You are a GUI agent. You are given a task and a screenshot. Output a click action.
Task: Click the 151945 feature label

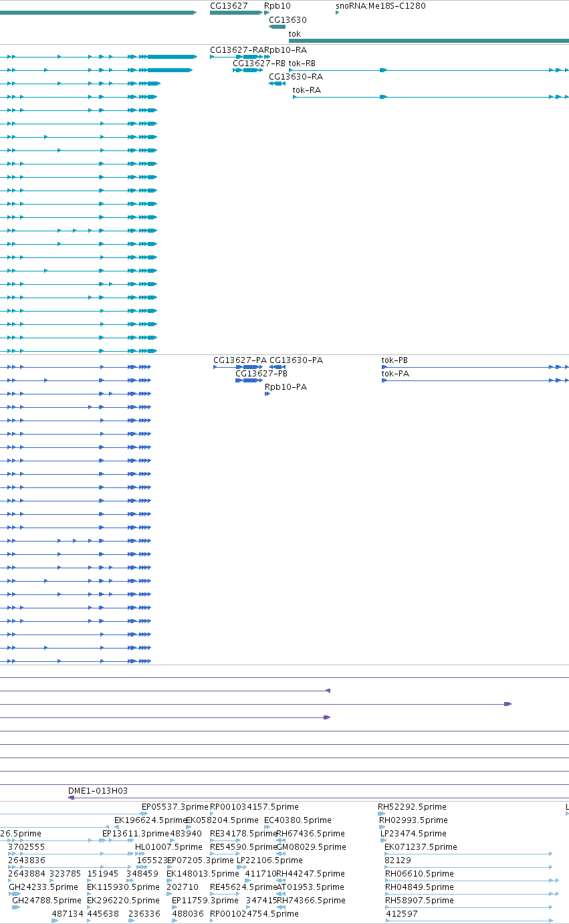pos(103,873)
